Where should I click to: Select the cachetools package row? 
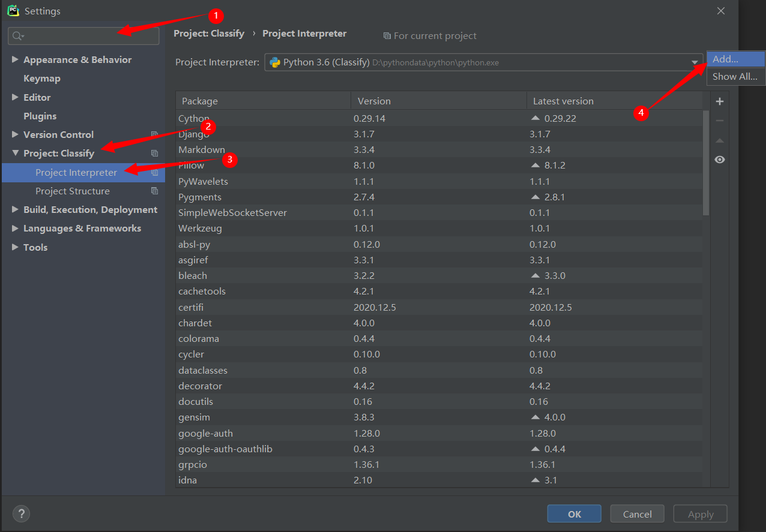(x=439, y=291)
